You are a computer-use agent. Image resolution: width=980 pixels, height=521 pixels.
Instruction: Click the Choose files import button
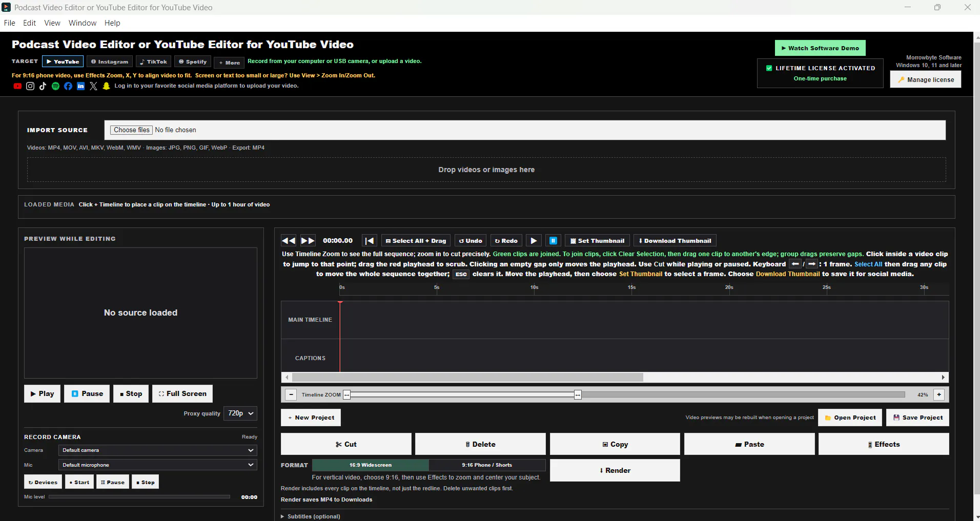tap(132, 130)
